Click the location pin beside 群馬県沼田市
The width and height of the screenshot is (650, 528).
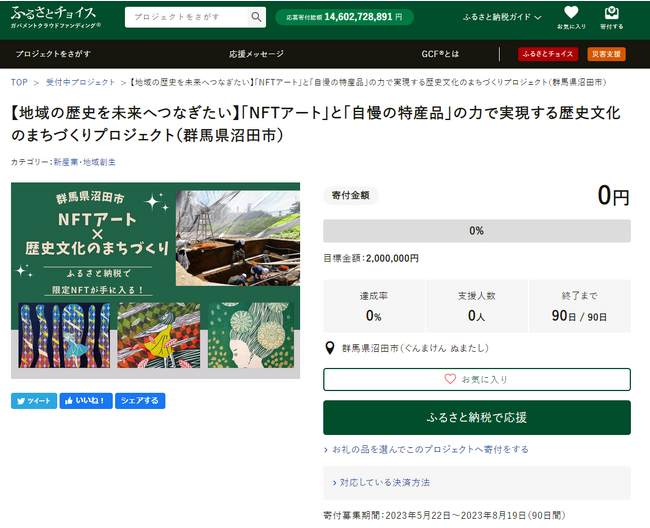[x=331, y=349]
